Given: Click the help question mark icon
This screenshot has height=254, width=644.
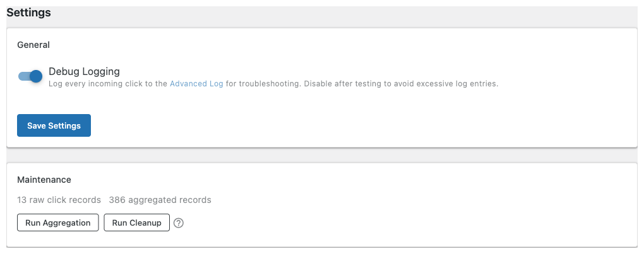Looking at the screenshot, I should (179, 223).
